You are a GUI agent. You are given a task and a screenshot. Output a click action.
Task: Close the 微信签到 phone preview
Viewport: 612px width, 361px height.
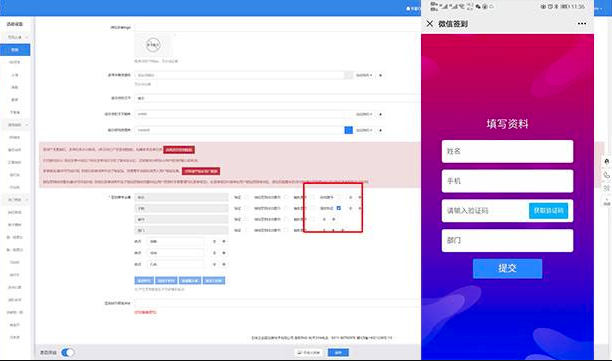[x=430, y=24]
